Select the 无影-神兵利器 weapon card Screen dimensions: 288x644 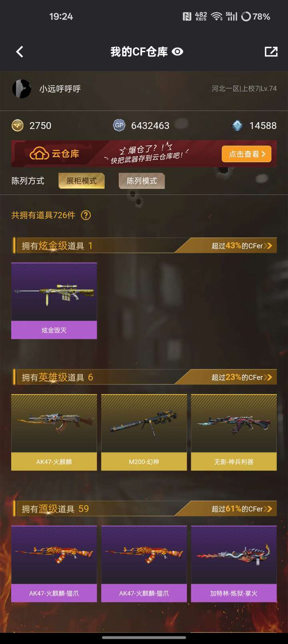coord(234,432)
